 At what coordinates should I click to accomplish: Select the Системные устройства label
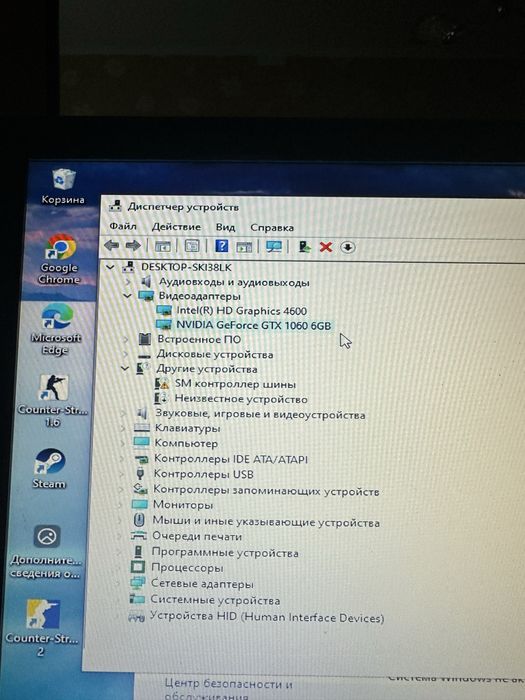click(x=215, y=600)
